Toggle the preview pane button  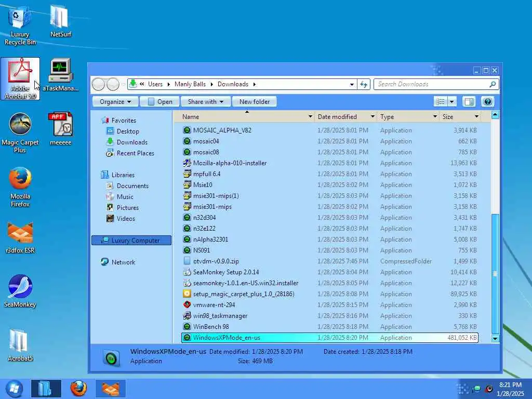coord(469,101)
